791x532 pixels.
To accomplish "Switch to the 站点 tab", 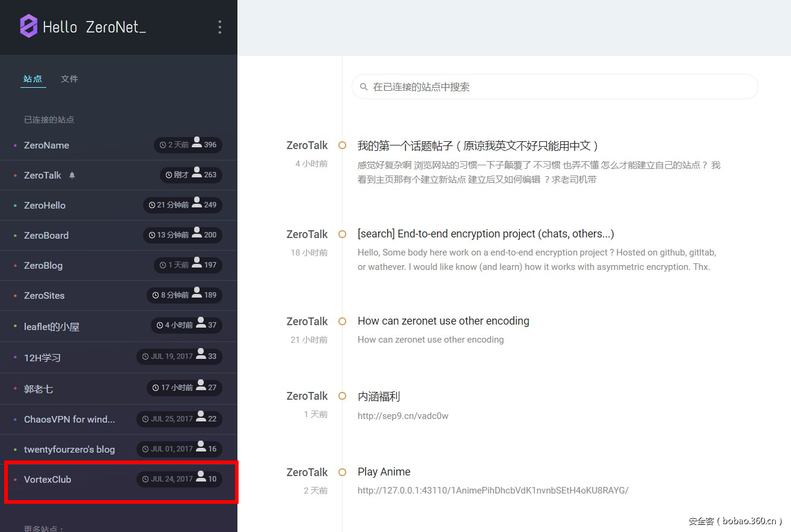I will tap(33, 79).
